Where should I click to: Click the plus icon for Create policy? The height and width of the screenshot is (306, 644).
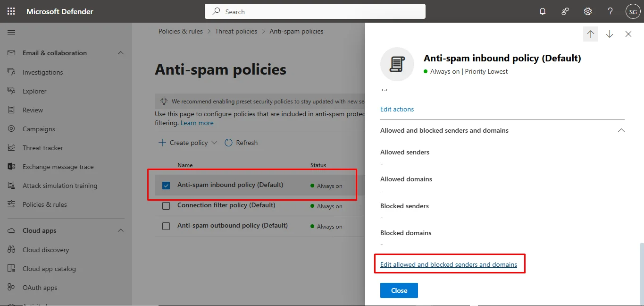click(162, 143)
